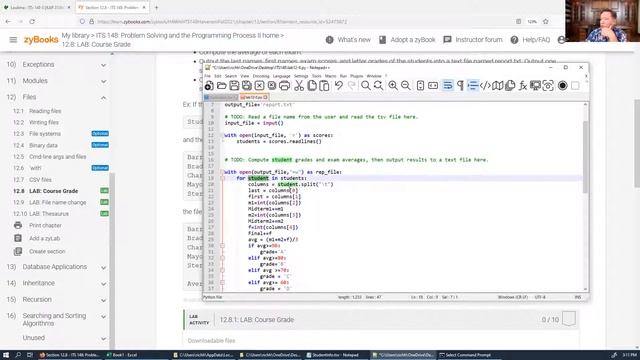Viewport: 640px width, 360px height.
Task: Click the Notepad++ vertical scrollbar
Action: (586, 157)
